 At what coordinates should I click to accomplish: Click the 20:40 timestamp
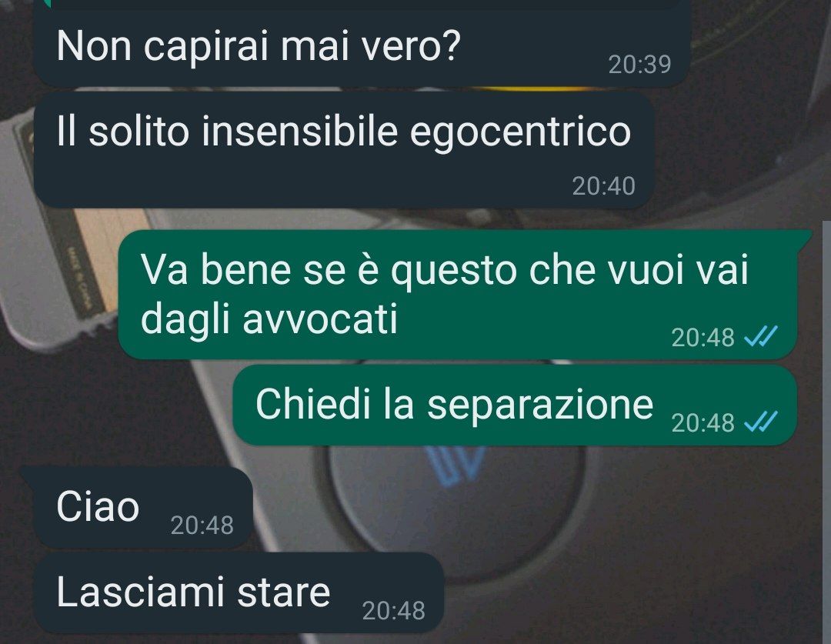[x=603, y=186]
